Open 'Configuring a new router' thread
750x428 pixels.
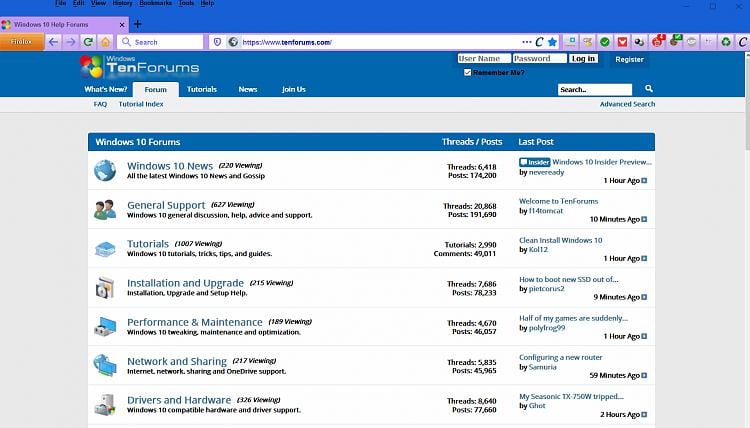pyautogui.click(x=561, y=357)
